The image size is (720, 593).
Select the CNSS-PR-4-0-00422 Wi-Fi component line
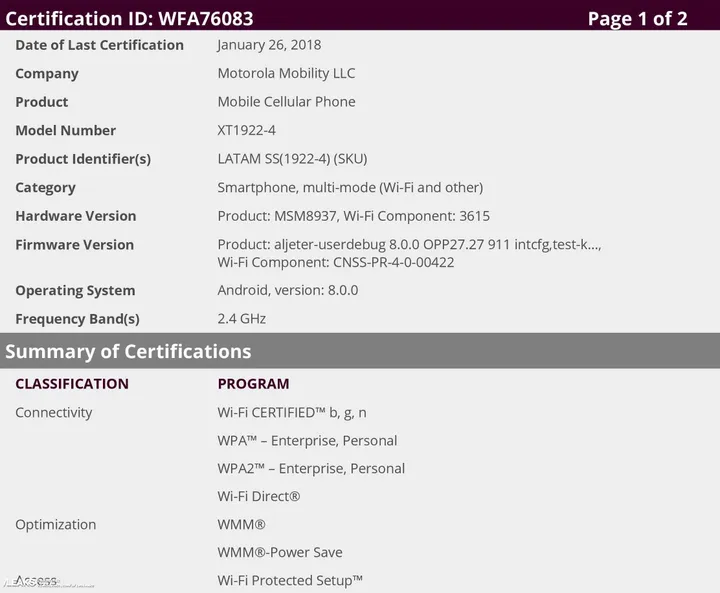click(x=336, y=262)
